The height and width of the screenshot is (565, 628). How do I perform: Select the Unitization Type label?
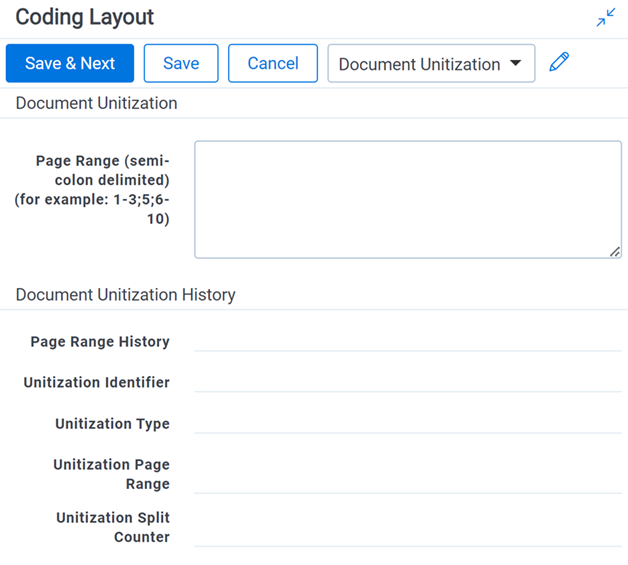click(x=113, y=424)
